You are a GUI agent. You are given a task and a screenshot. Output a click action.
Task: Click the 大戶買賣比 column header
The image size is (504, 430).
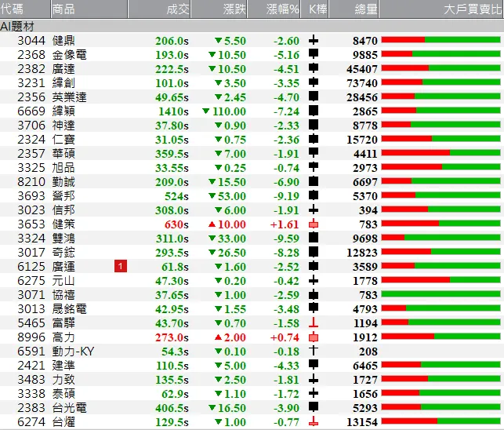click(x=441, y=9)
